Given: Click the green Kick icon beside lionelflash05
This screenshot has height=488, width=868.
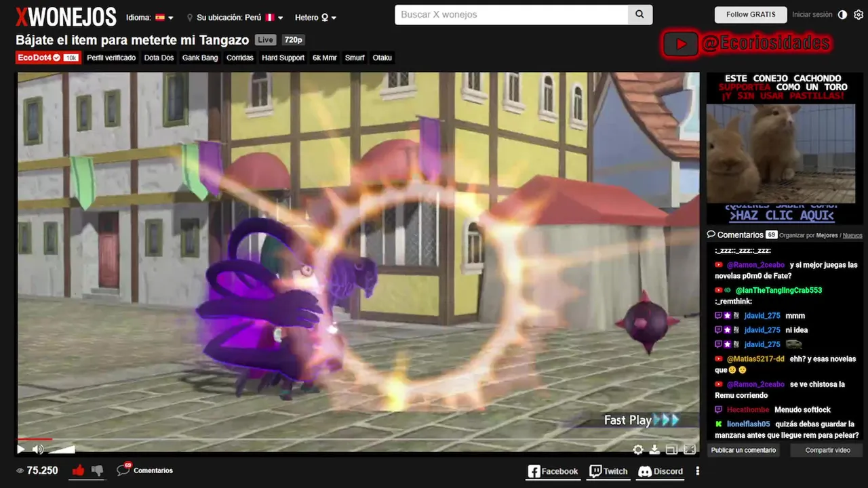Looking at the screenshot, I should click(719, 424).
